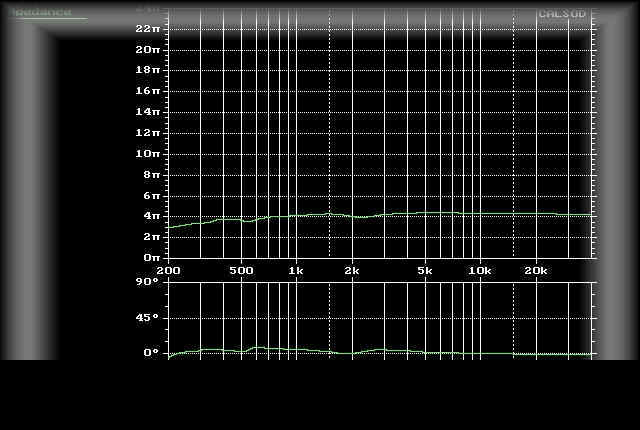Select the 22 ohm y-axis label

148,29
